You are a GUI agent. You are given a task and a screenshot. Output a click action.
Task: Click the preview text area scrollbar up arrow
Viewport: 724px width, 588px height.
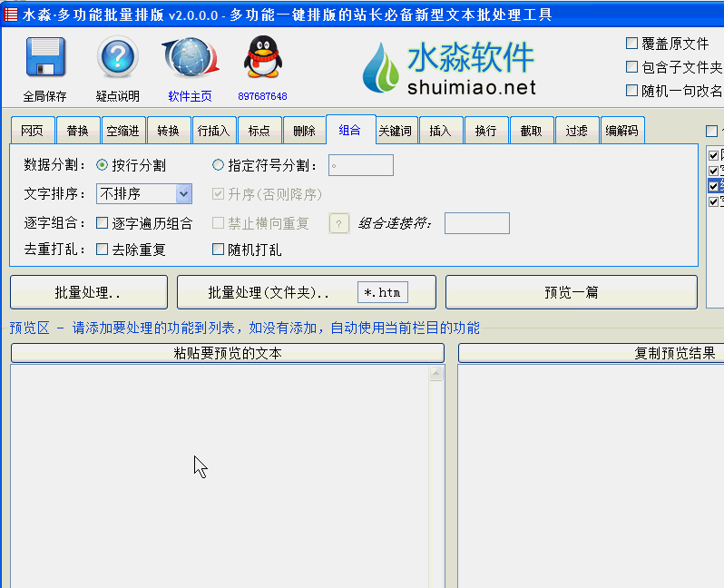coord(436,374)
